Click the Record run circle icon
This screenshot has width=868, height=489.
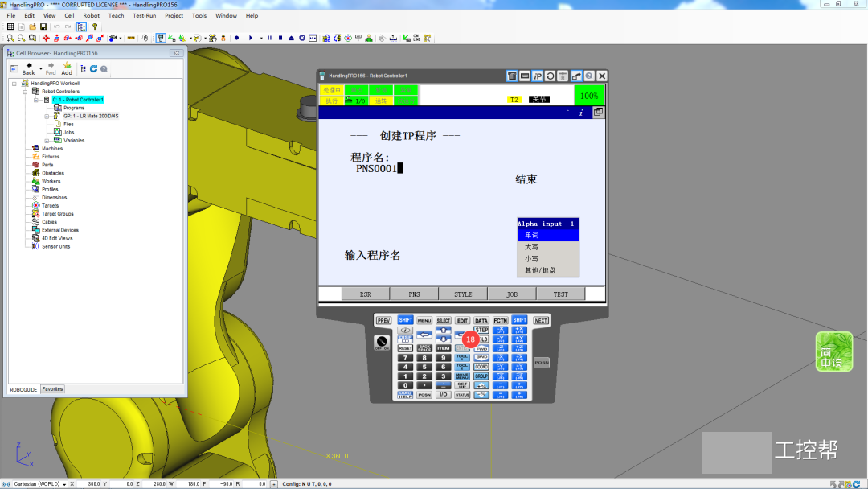237,39
